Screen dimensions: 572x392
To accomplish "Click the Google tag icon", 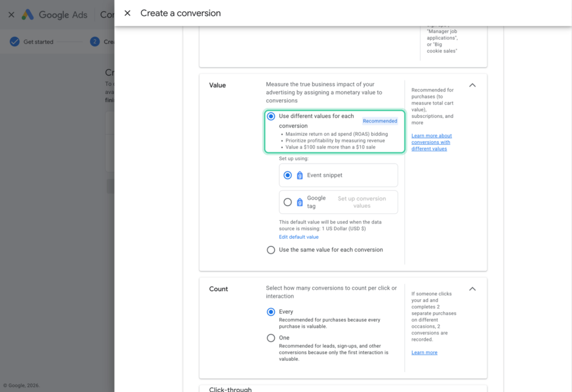I will point(300,202).
